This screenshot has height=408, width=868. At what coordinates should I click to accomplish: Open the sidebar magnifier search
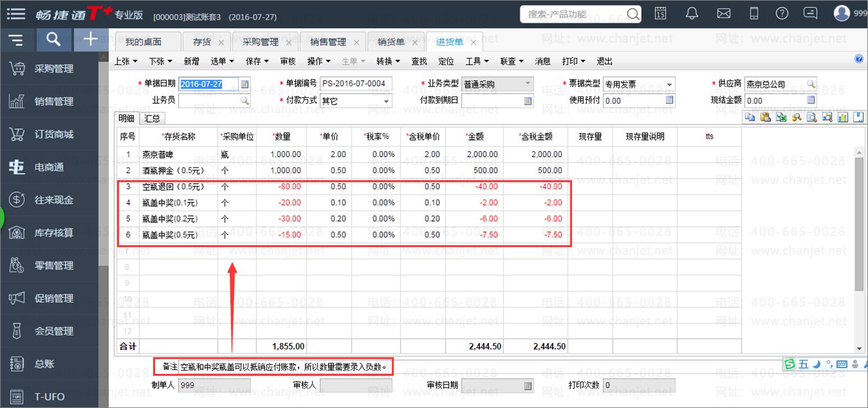tap(54, 40)
